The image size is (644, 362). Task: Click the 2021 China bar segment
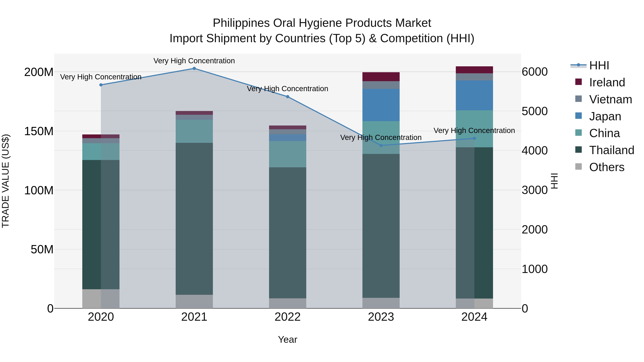[194, 131]
